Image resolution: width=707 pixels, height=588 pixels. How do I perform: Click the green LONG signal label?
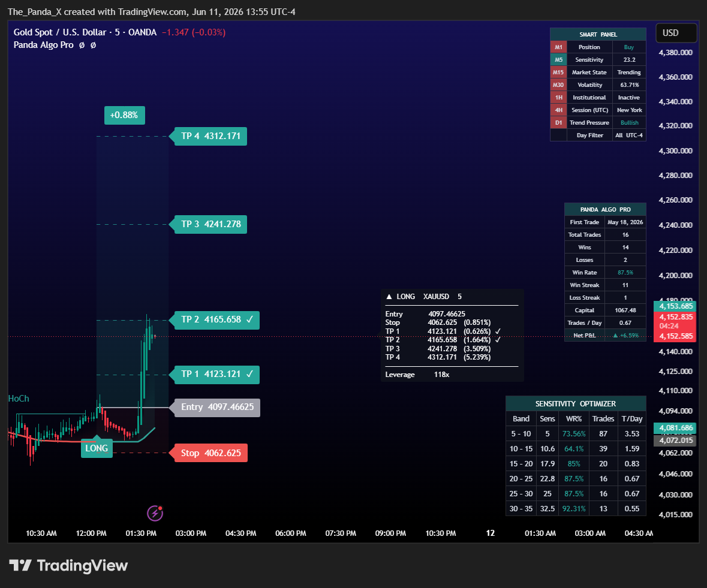[x=97, y=448]
